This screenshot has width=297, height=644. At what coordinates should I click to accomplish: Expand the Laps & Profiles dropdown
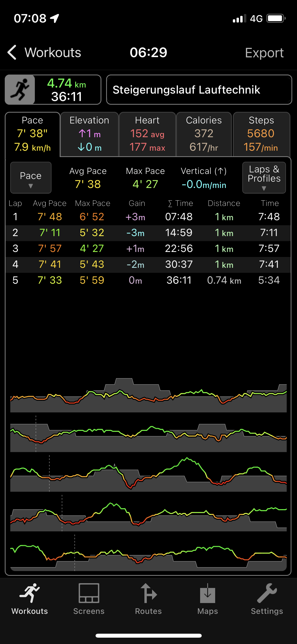264,178
